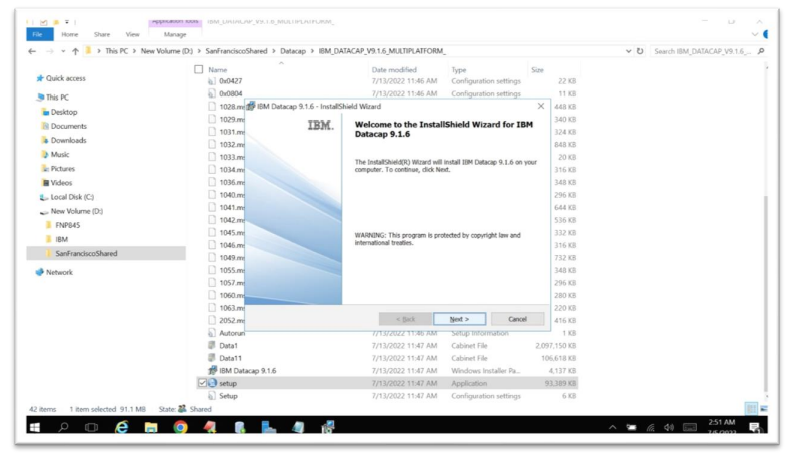The image size is (788, 455).
Task: Go up one folder level arrow
Action: (x=75, y=51)
